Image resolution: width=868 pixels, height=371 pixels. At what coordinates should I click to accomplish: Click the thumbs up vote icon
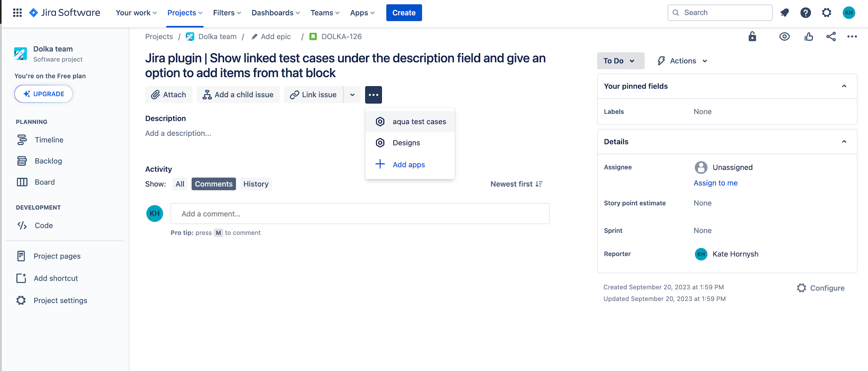point(809,36)
